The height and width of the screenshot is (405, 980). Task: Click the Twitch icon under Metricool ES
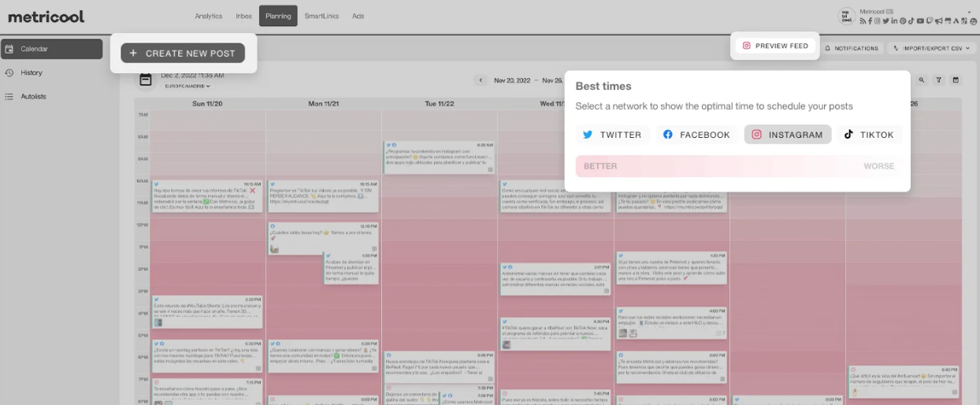coord(930,20)
